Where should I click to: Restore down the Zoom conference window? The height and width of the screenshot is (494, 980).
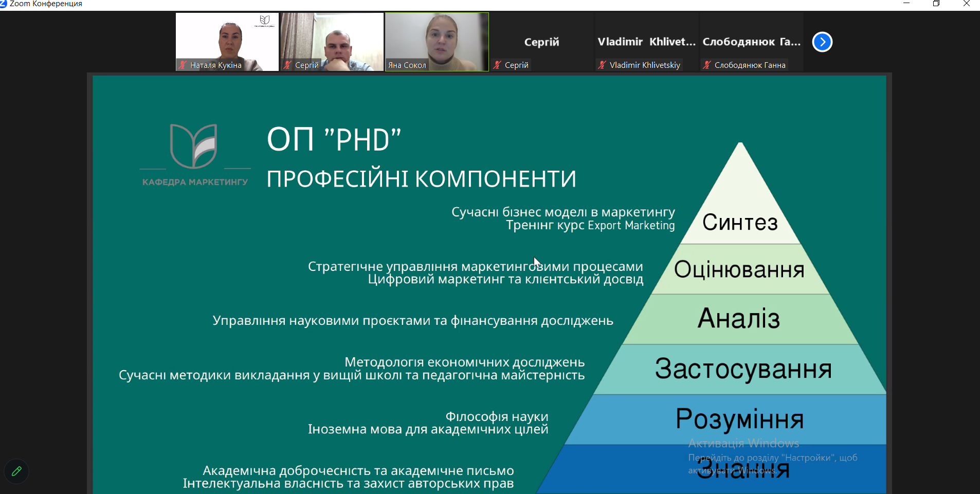[936, 4]
